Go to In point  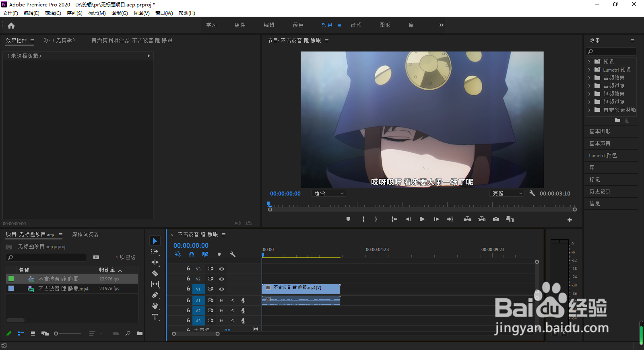coord(394,219)
